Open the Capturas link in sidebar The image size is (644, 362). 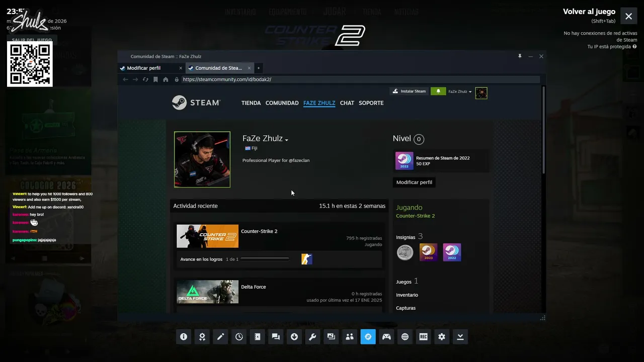pyautogui.click(x=406, y=308)
